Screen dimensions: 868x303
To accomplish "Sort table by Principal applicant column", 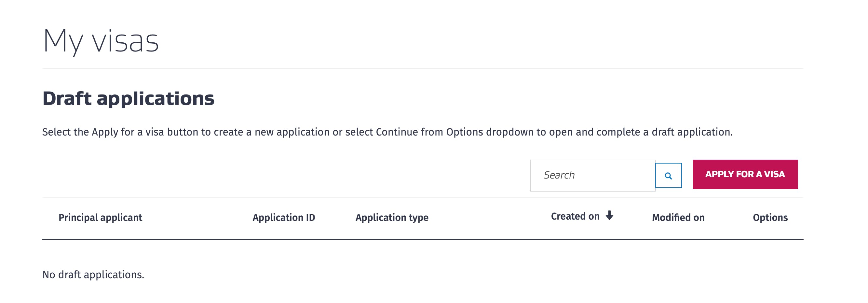I will point(101,218).
